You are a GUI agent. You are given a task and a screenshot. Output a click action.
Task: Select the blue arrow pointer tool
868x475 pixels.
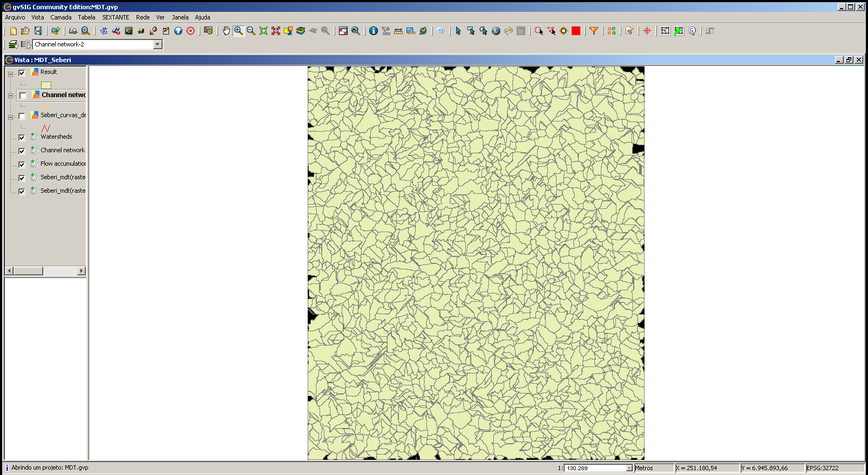pyautogui.click(x=458, y=31)
